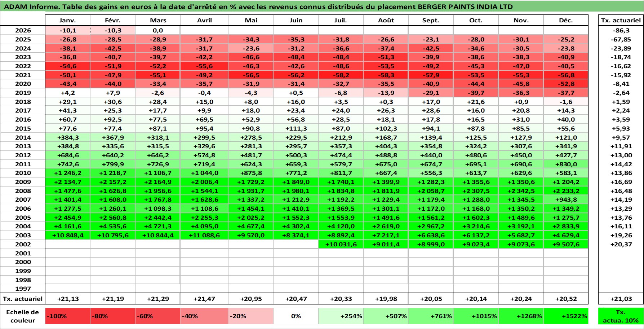Click the Tx. actuariel column header at right
This screenshot has height=329, width=644.
click(621, 20)
